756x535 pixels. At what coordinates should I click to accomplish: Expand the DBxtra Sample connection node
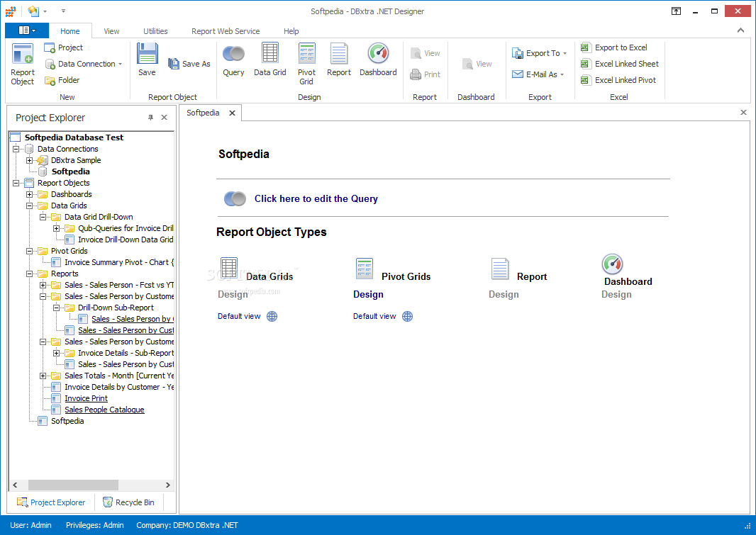(29, 160)
